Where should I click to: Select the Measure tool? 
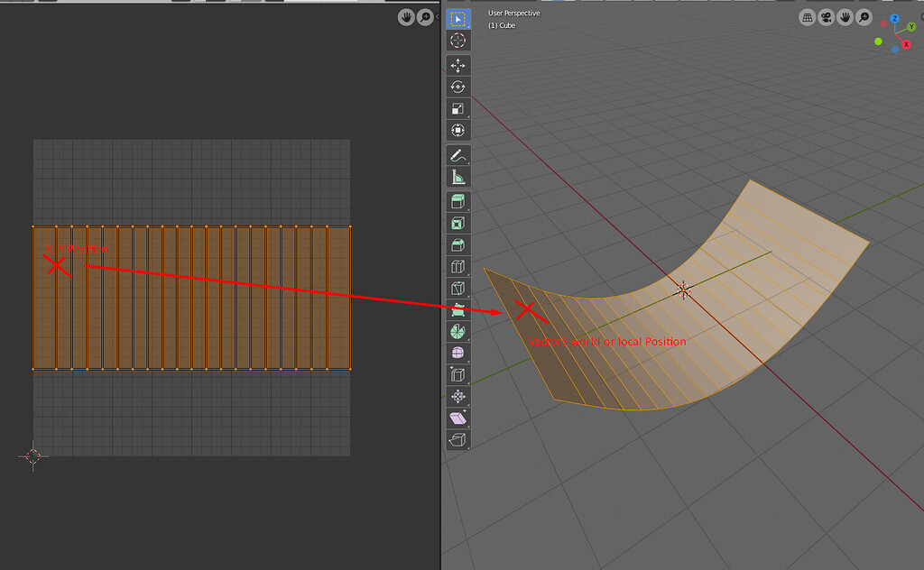pyautogui.click(x=458, y=176)
